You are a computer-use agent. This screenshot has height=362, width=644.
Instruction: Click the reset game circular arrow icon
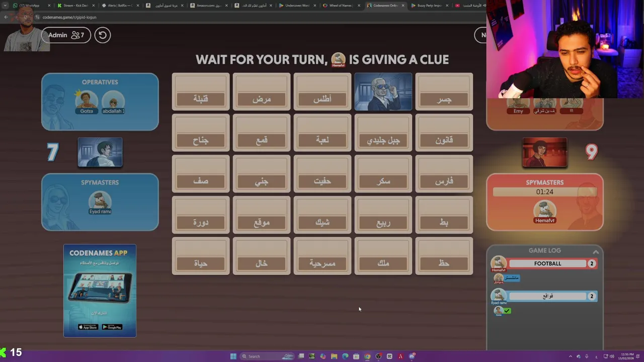point(102,35)
